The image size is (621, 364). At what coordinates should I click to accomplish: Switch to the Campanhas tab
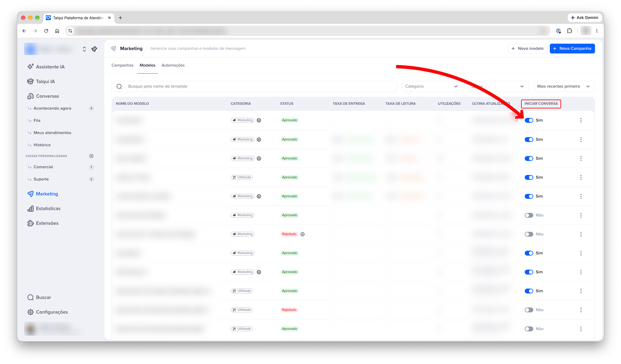[122, 65]
